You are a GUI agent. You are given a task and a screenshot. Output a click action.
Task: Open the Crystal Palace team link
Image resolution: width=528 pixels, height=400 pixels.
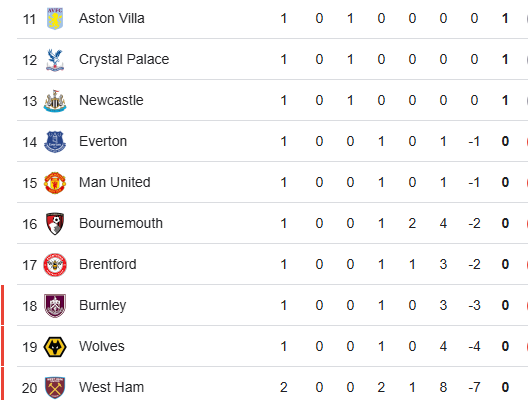pos(124,60)
